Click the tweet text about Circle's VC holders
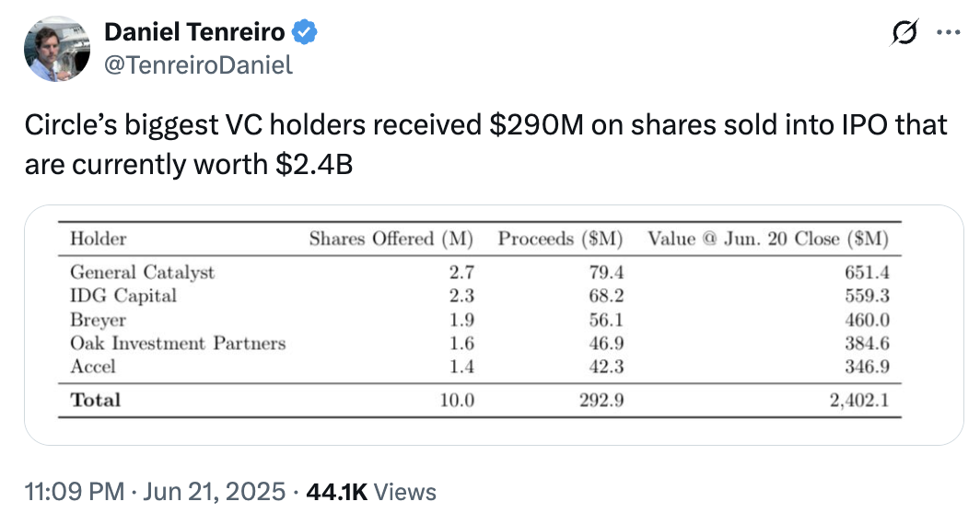 (x=485, y=145)
